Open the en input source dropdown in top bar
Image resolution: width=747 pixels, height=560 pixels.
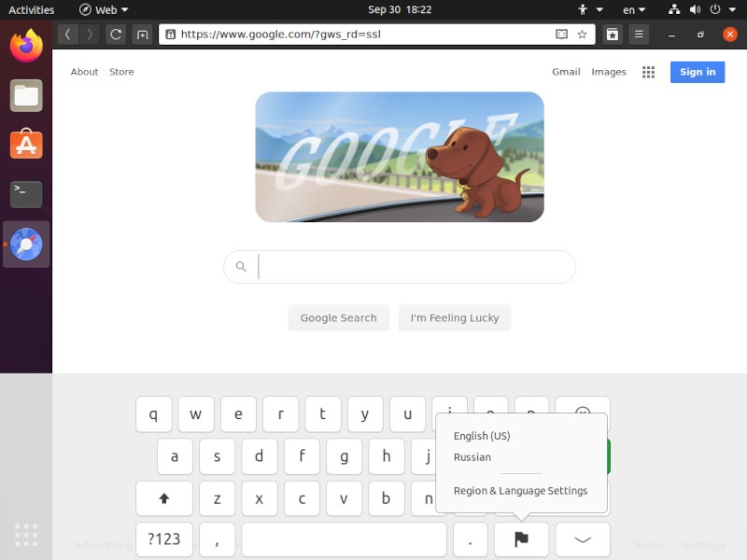634,9
